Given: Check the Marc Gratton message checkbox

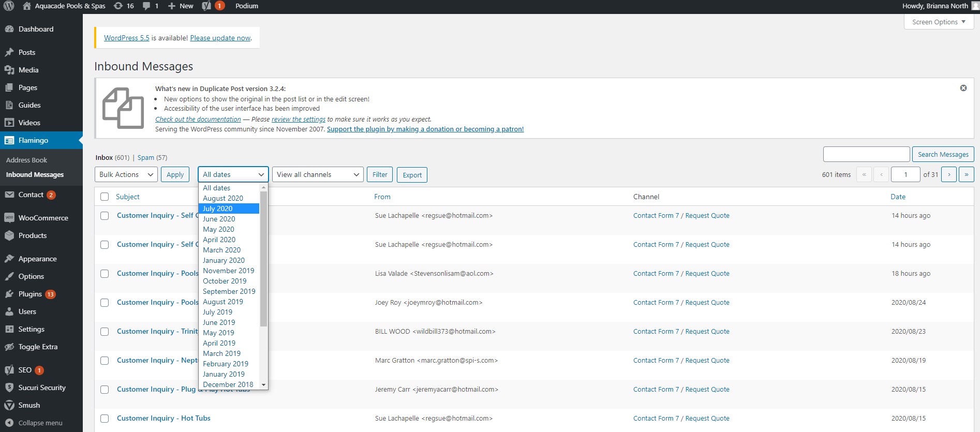Looking at the screenshot, I should click(105, 361).
